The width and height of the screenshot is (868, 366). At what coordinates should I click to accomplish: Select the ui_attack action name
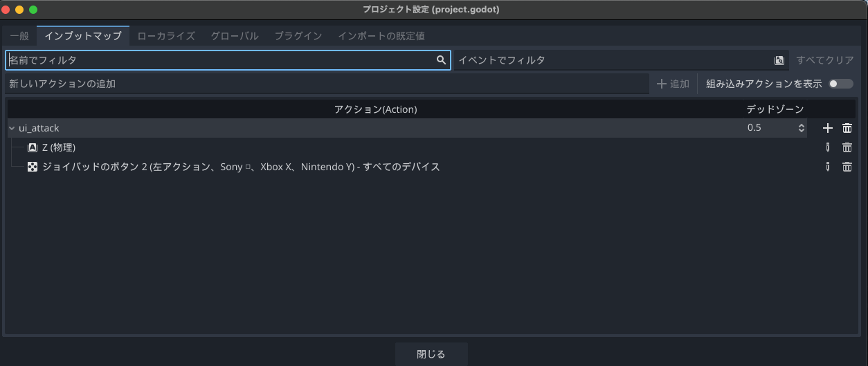coord(39,128)
